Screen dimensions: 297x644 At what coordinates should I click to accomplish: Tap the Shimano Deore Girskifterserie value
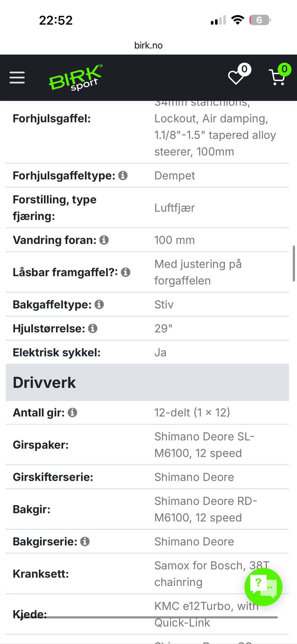tap(194, 477)
